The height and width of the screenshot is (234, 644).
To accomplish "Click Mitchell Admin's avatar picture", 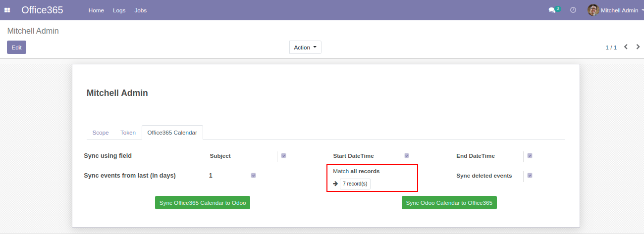I will pos(593,10).
